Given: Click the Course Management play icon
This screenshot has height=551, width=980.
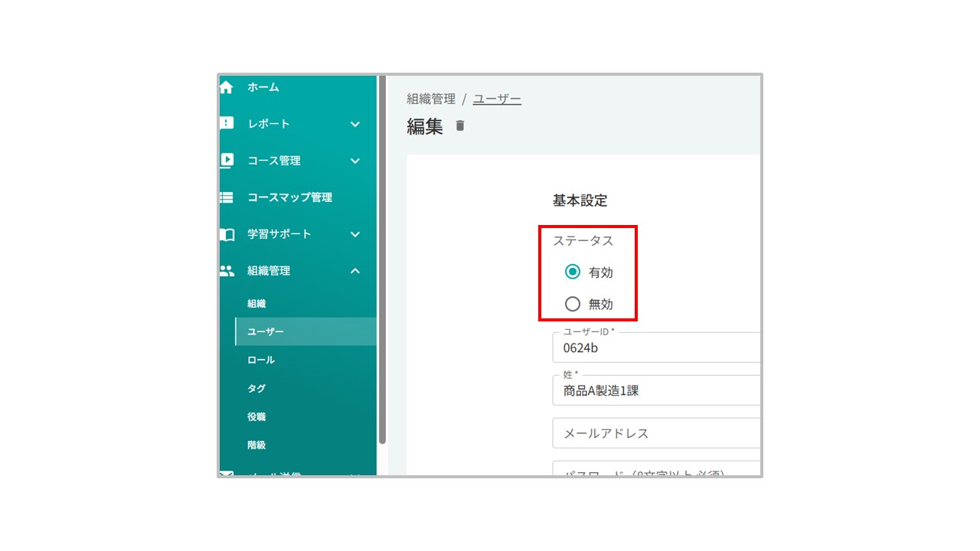Looking at the screenshot, I should 227,160.
